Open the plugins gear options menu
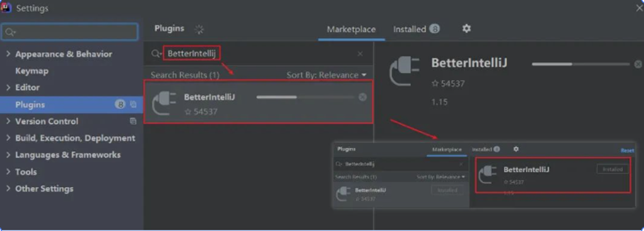Screen dimensions: 644x231 (x=467, y=29)
